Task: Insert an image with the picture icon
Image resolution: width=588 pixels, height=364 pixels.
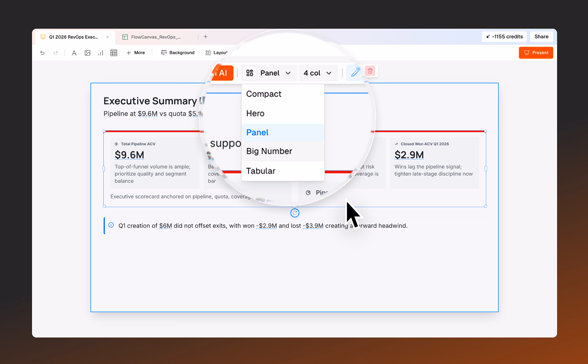Action: 87,53
